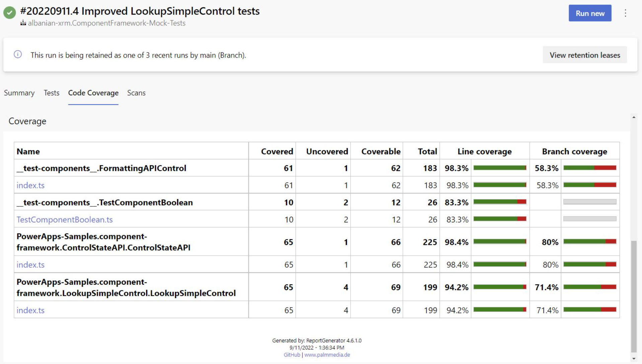642x364 pixels.
Task: Switch to the Summary tab
Action: point(19,93)
